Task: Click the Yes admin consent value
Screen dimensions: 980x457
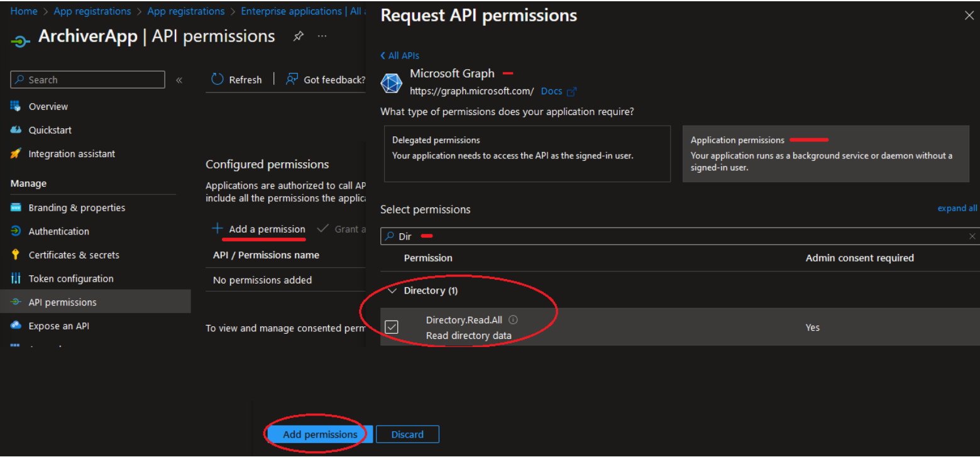Action: [813, 328]
